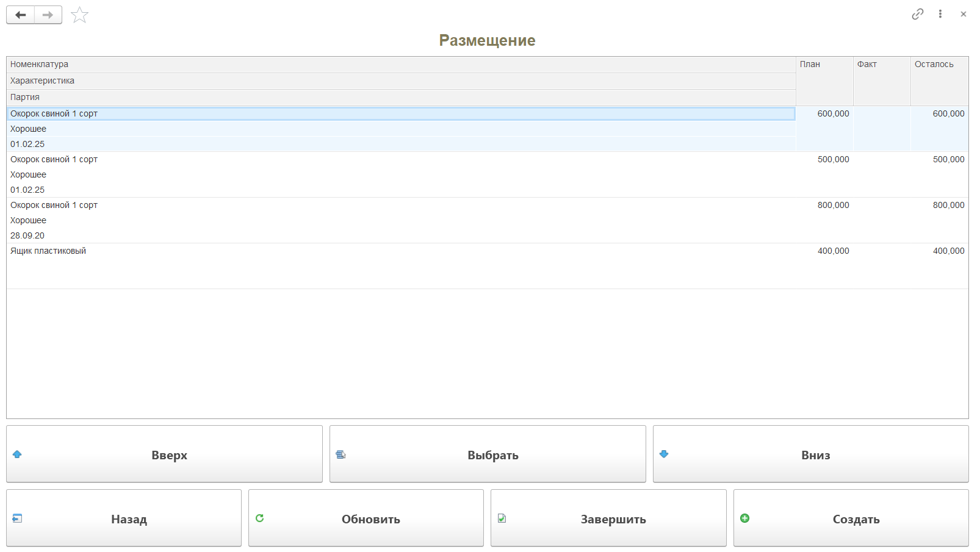This screenshot has height=552, width=980.
Task: Select the Ящик пластиковый row
Action: pos(48,251)
